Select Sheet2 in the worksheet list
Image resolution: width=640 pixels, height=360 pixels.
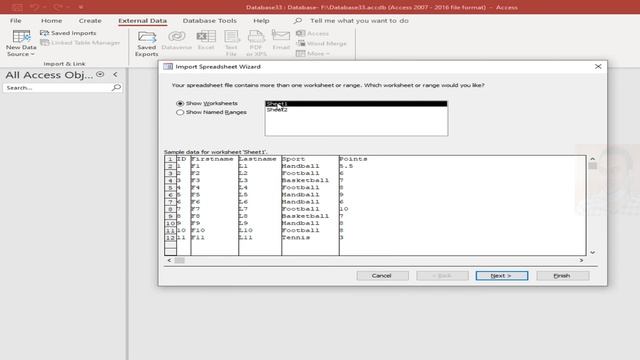(x=356, y=110)
